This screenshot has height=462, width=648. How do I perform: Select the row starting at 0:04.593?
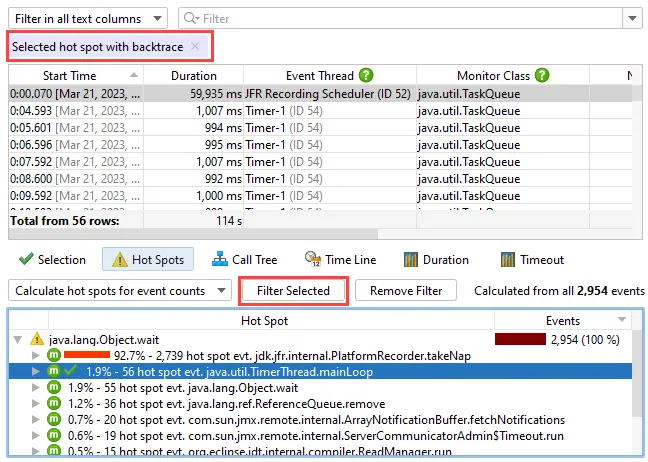click(320, 111)
